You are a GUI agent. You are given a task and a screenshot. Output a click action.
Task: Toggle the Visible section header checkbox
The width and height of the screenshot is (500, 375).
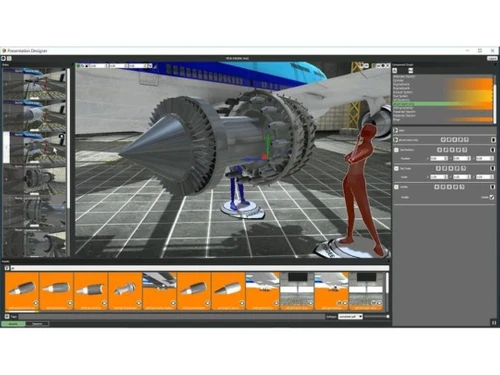click(x=396, y=187)
